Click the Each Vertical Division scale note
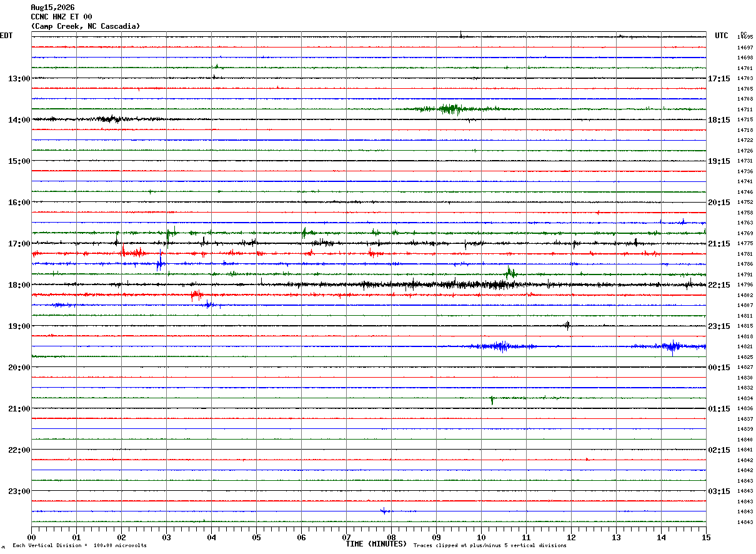The width and height of the screenshot is (756, 554). [x=79, y=545]
